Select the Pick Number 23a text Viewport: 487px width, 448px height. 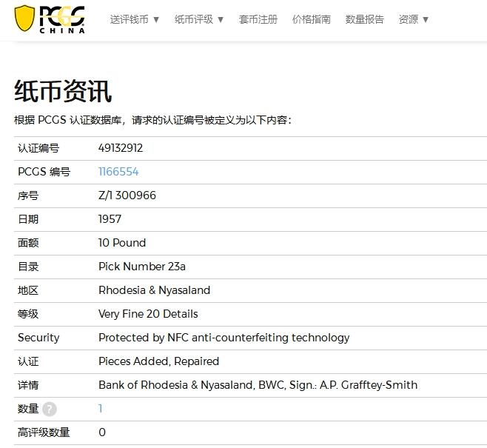click(142, 267)
